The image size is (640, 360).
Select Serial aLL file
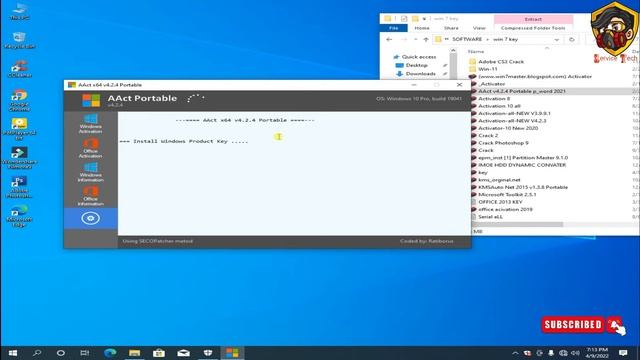[490, 217]
